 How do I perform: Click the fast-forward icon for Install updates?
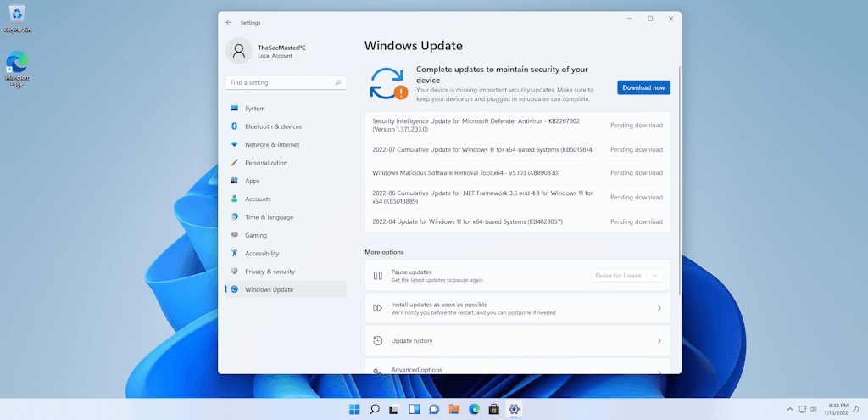click(x=377, y=308)
